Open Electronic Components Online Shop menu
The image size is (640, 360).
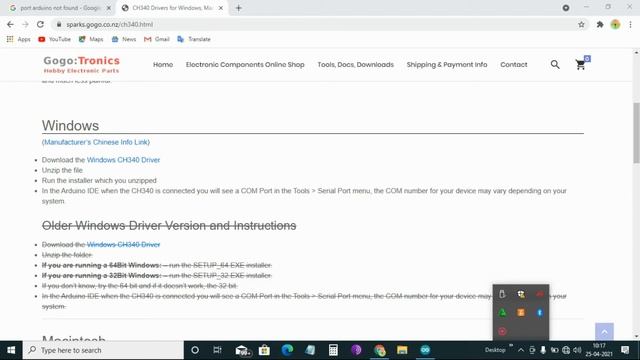point(245,64)
